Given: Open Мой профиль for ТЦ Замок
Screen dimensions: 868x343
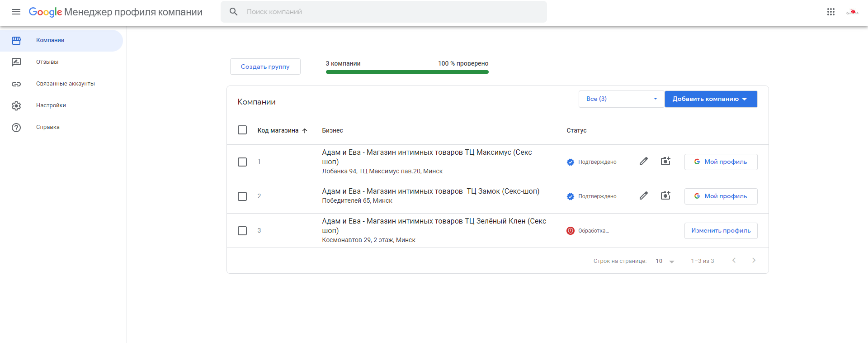Looking at the screenshot, I should point(721,196).
